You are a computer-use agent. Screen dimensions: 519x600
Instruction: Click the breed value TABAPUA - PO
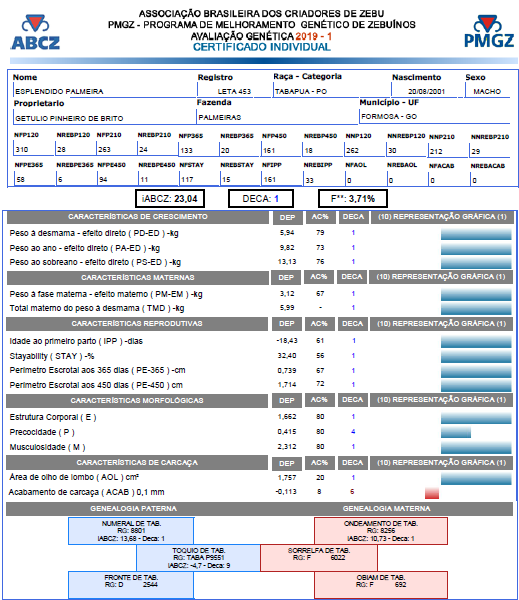coord(301,91)
